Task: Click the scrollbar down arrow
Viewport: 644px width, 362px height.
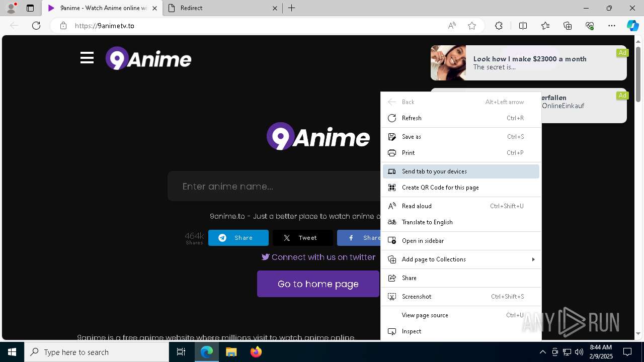Action: (x=638, y=333)
